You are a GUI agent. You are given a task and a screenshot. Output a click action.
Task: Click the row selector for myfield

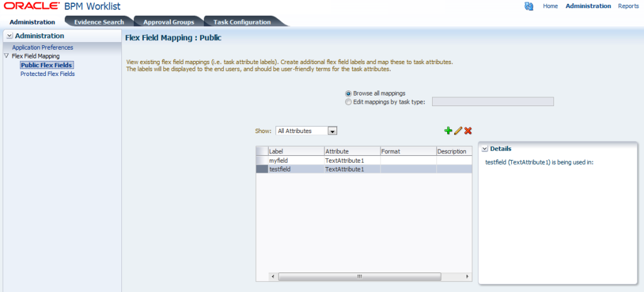tap(262, 160)
